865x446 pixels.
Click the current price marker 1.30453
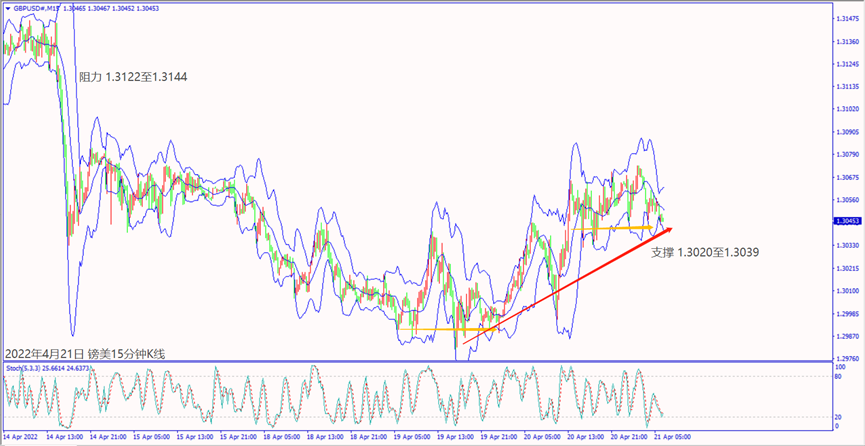(846, 222)
